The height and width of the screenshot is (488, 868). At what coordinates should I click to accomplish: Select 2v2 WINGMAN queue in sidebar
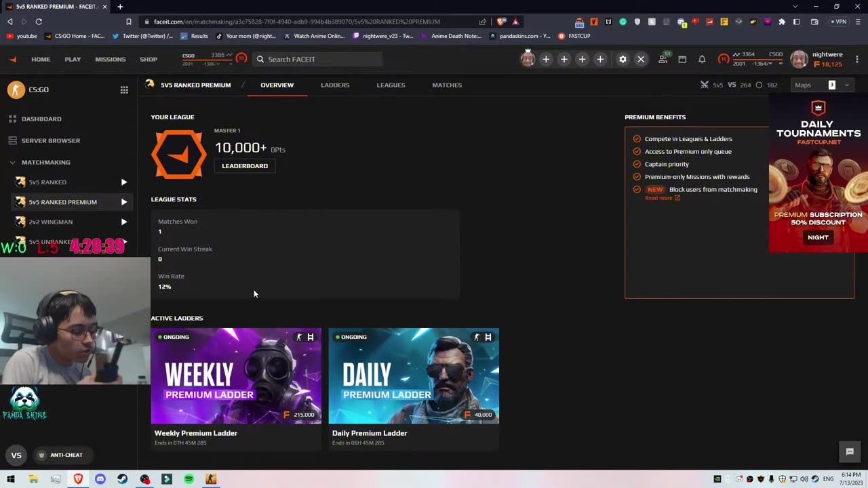(50, 222)
